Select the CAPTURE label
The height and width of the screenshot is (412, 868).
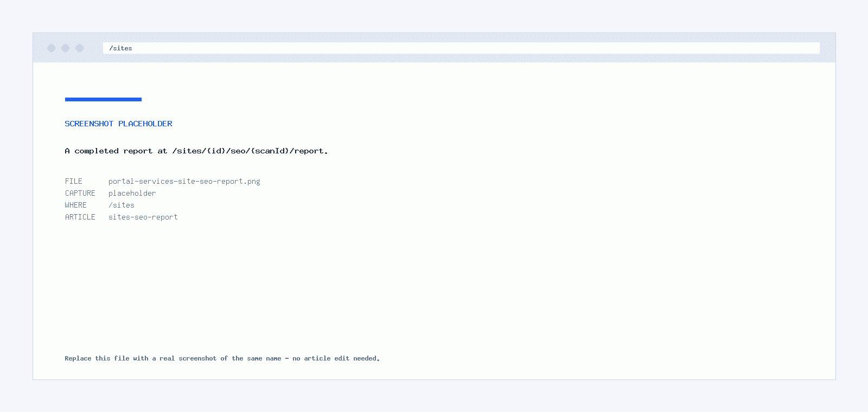point(80,194)
